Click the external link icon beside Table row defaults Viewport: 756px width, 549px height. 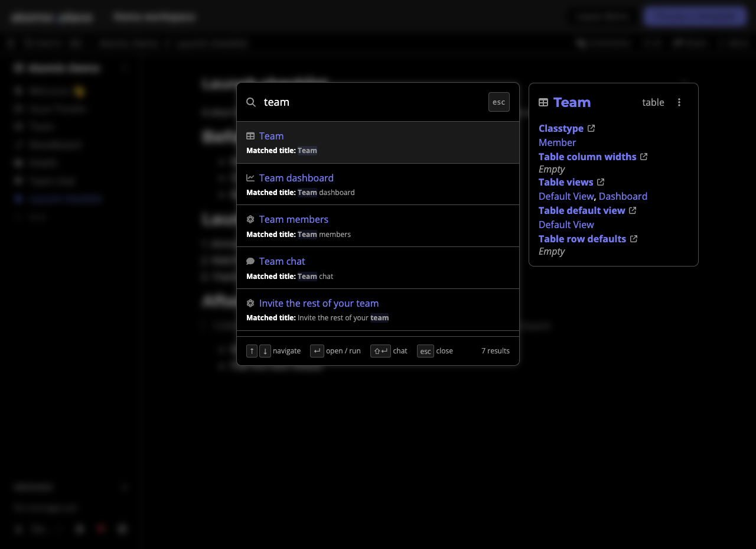[x=634, y=239]
